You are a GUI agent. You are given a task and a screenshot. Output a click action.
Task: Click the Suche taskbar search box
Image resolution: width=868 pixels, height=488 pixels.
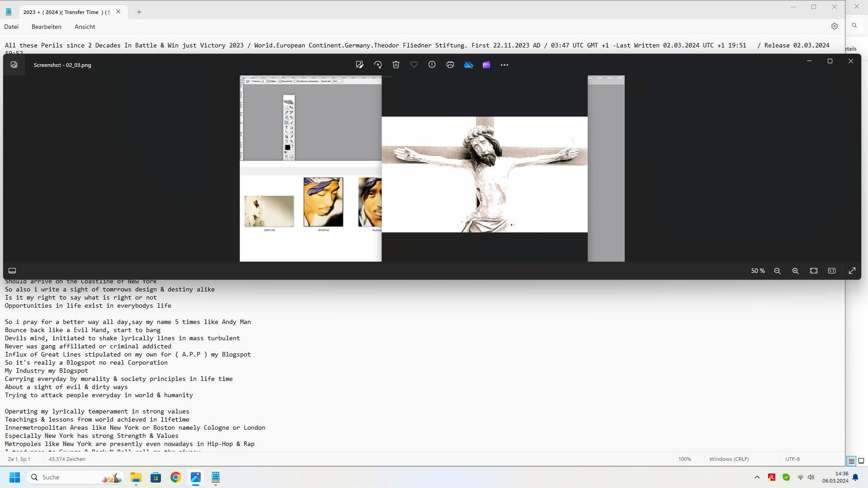75,477
